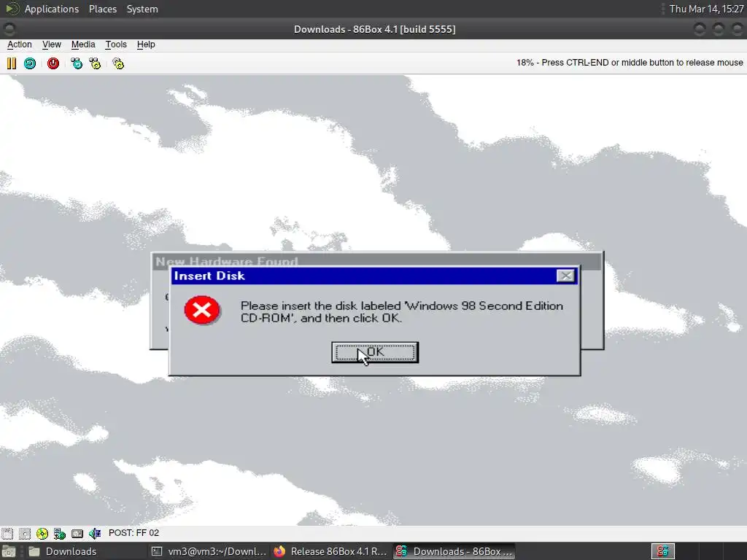The image size is (747, 560).
Task: Open the View menu
Action: 52,44
